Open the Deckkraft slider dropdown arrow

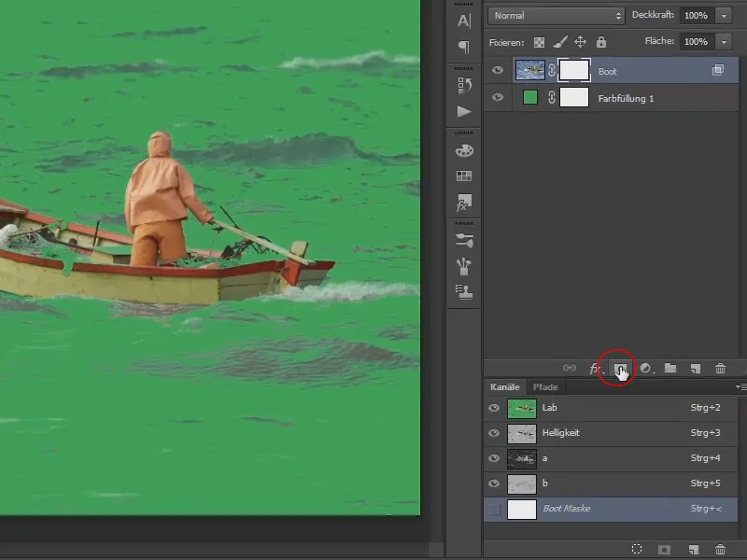click(x=724, y=16)
